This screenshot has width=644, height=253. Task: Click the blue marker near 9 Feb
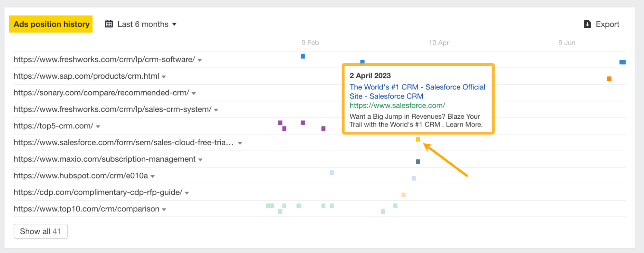tap(302, 56)
